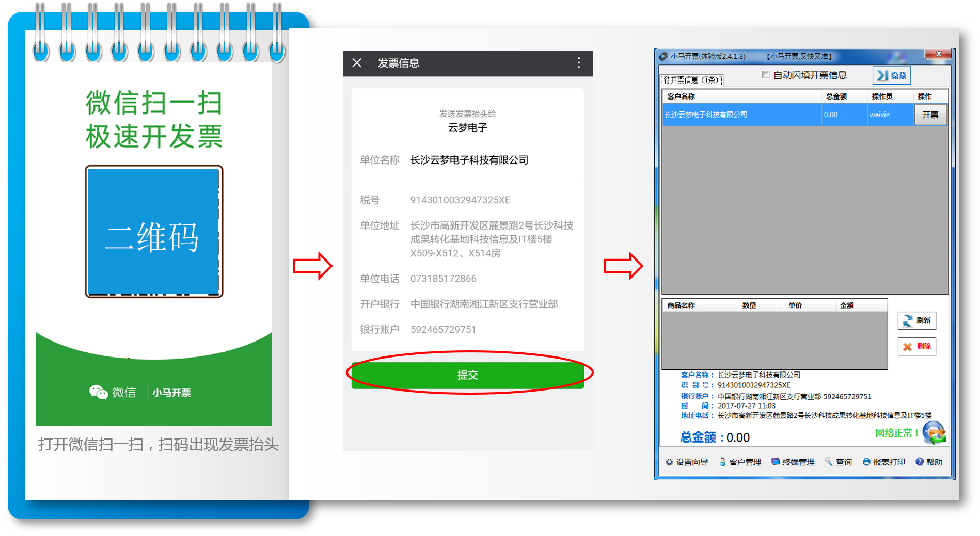The height and width of the screenshot is (536, 980).
Task: Click the 刷新 refresh button
Action: 916,321
